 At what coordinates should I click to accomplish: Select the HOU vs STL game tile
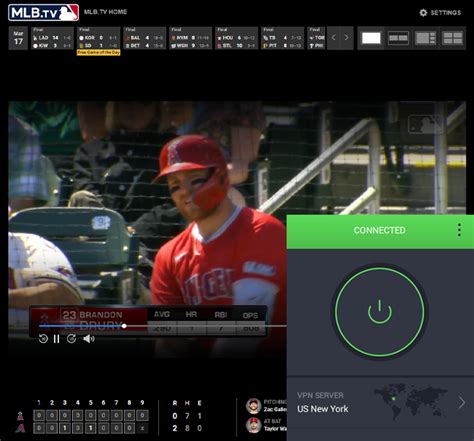236,38
